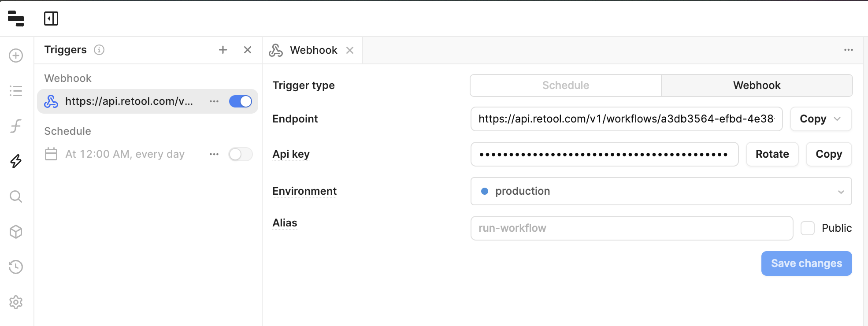868x326 pixels.
Task: Select the function editor icon in sidebar
Action: click(16, 126)
